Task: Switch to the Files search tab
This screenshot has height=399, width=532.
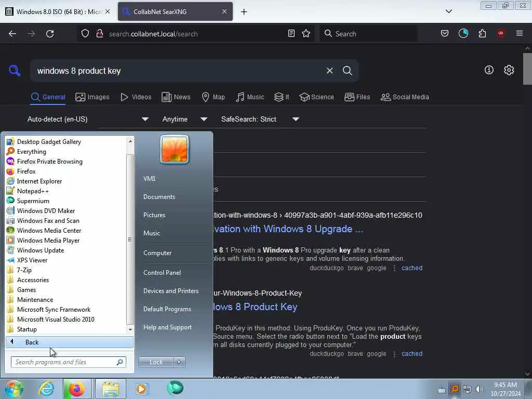Action: [357, 97]
